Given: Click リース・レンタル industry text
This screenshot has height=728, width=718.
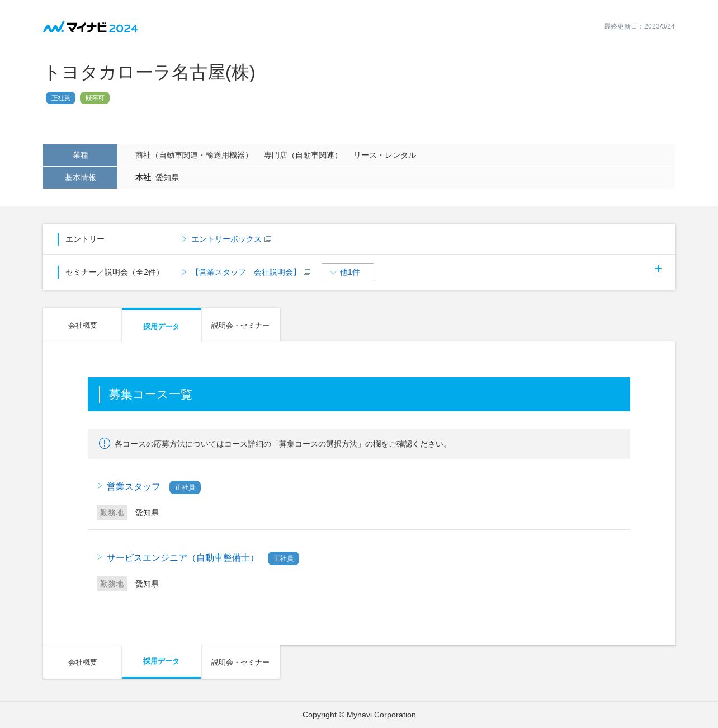Looking at the screenshot, I should (x=385, y=155).
